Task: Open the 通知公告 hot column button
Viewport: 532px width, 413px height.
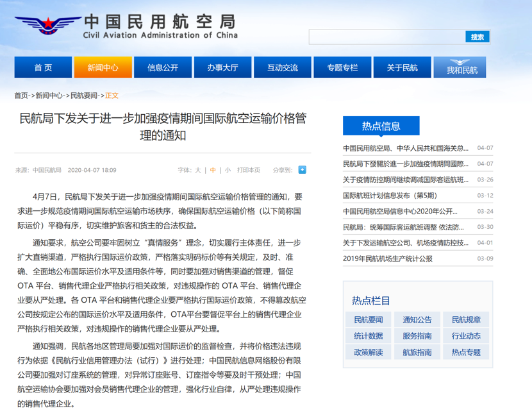Action: [x=417, y=319]
